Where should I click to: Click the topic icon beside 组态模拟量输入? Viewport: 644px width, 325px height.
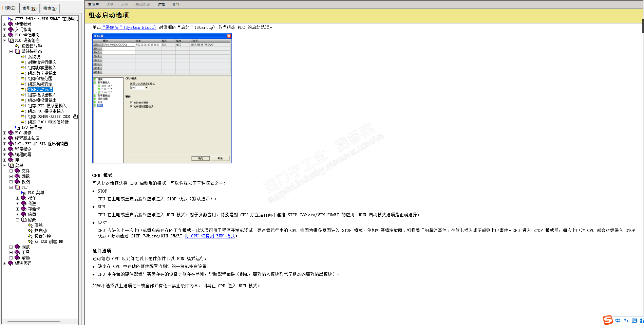tap(24, 95)
